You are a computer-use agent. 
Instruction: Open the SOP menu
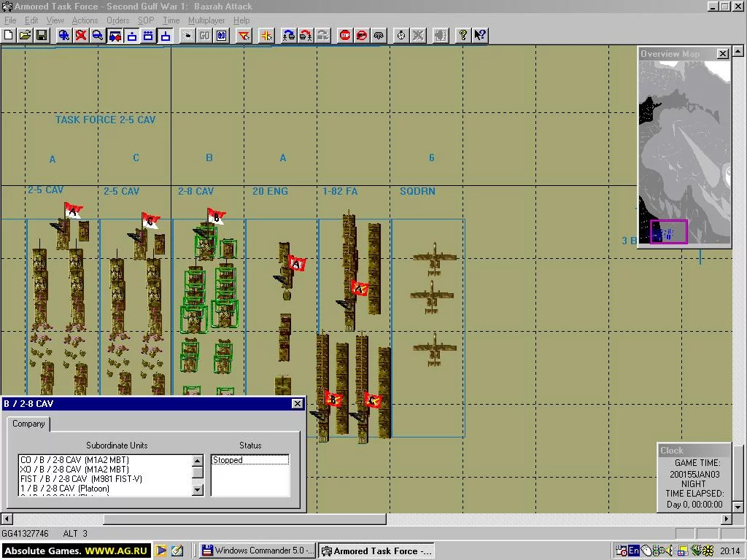coord(146,20)
